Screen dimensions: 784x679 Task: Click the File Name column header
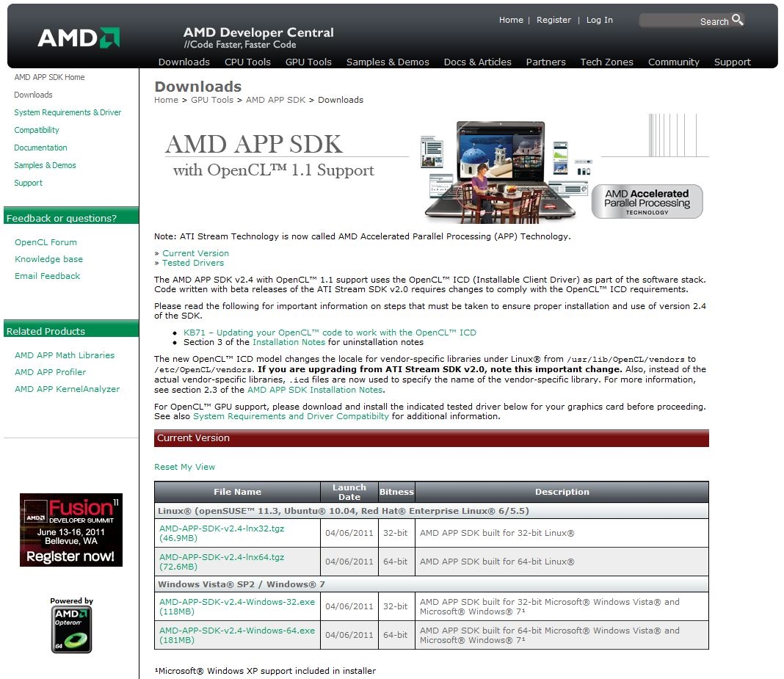[238, 492]
